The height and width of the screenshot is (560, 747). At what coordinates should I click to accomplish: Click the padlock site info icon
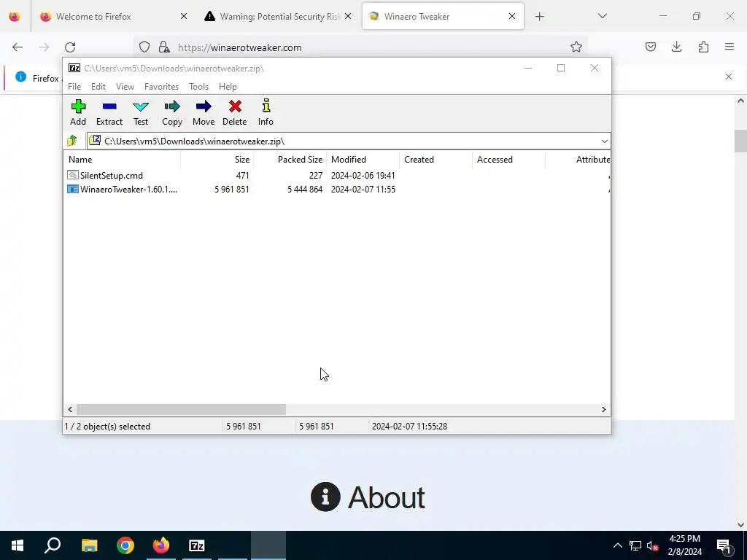point(164,47)
